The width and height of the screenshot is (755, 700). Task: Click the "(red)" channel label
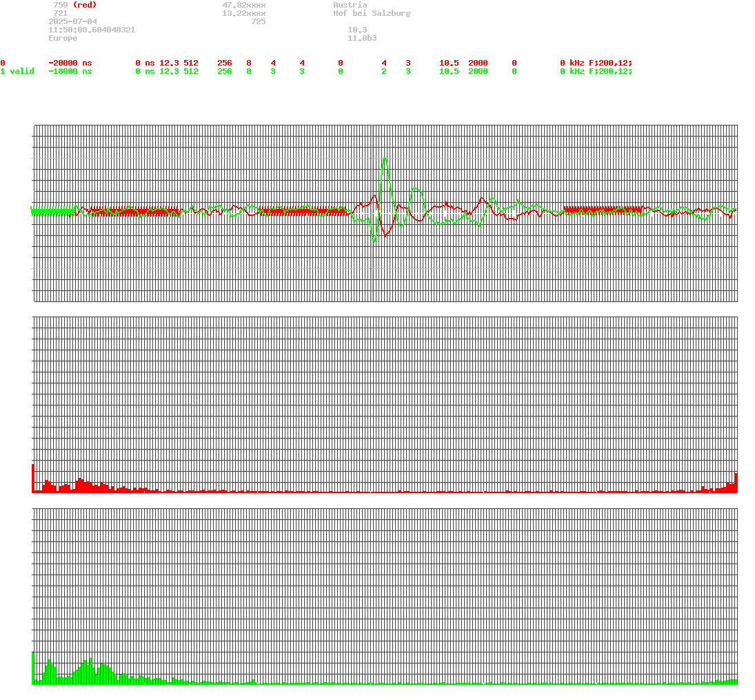click(x=85, y=5)
